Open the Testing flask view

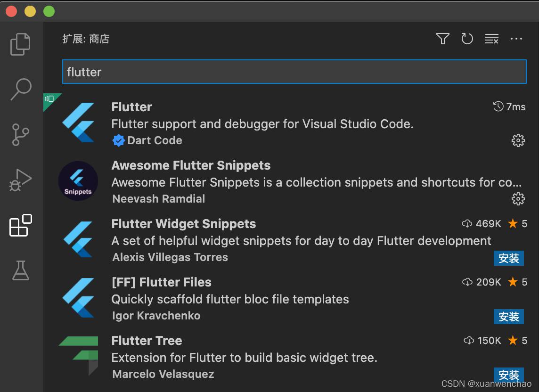[x=21, y=270]
